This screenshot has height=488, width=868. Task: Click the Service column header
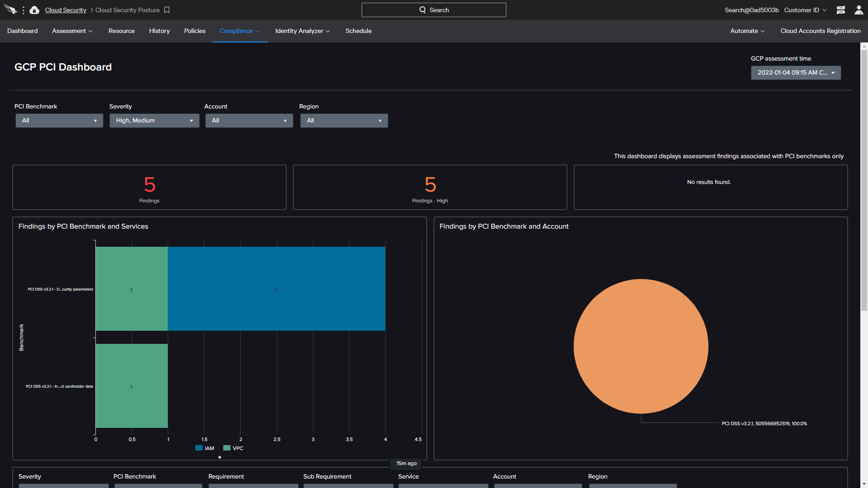coord(409,476)
